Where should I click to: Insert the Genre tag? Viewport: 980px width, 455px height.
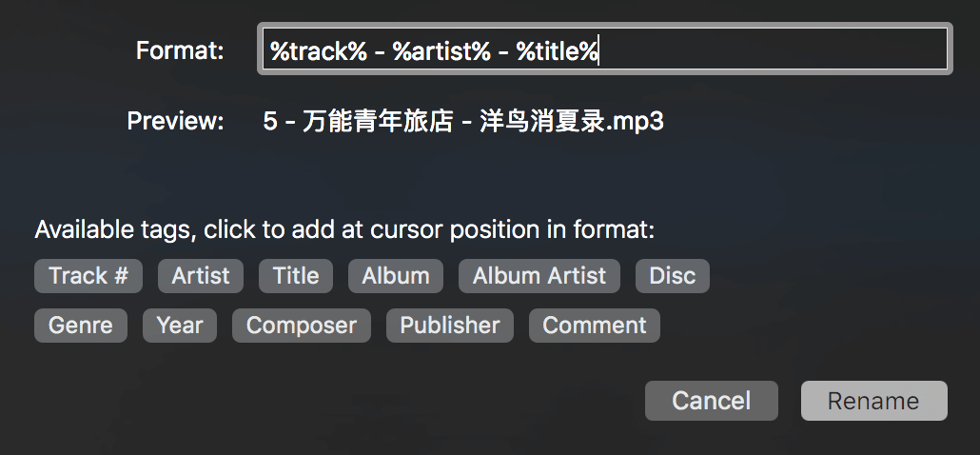pos(81,326)
